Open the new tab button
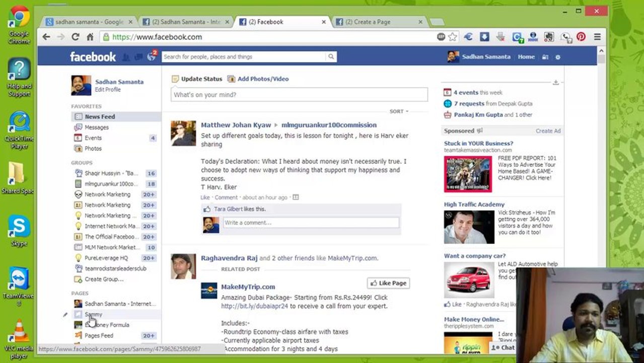This screenshot has width=644, height=363. [x=436, y=22]
